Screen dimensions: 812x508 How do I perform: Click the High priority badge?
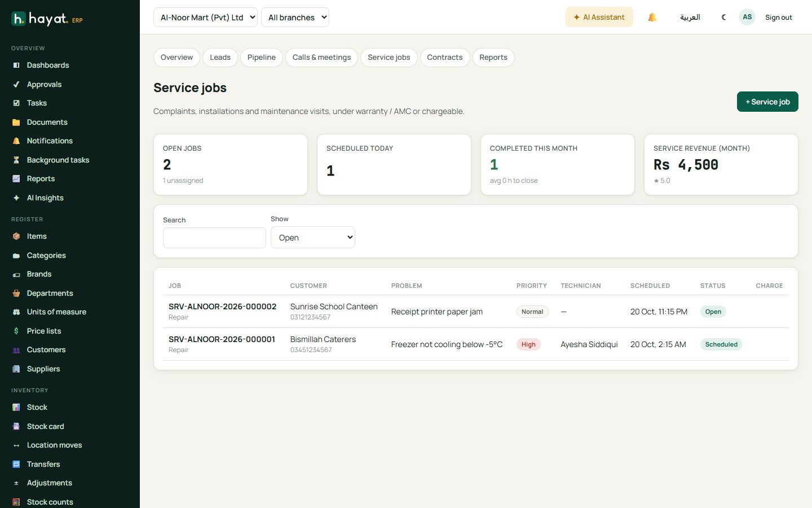[528, 344]
